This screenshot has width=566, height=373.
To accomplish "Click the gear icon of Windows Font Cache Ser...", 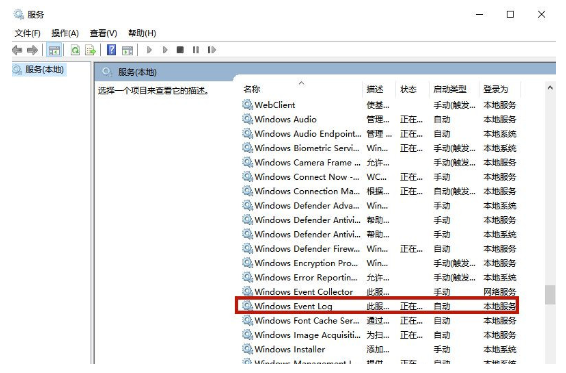I will 247,320.
